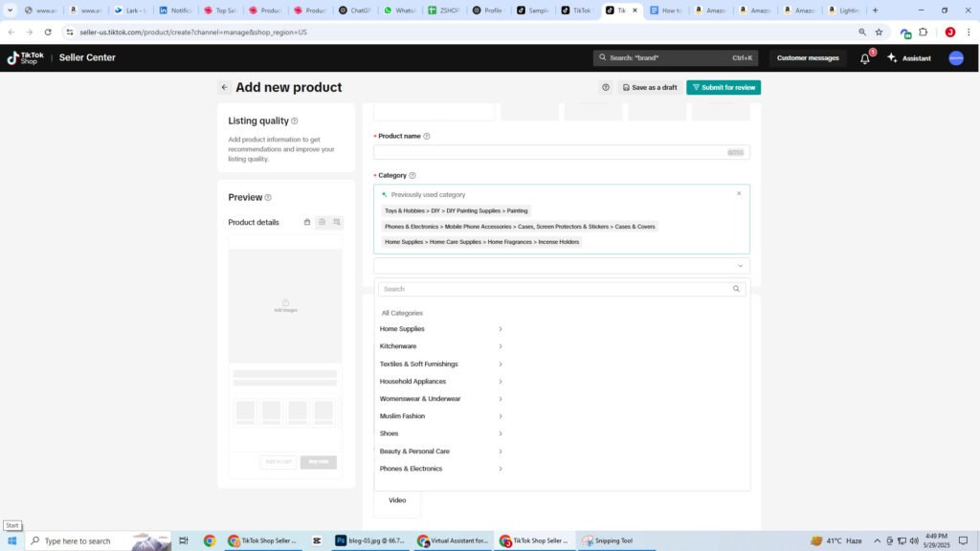Viewport: 980px width, 551px height.
Task: Click the TikTok Shop logo
Action: pyautogui.click(x=26, y=58)
